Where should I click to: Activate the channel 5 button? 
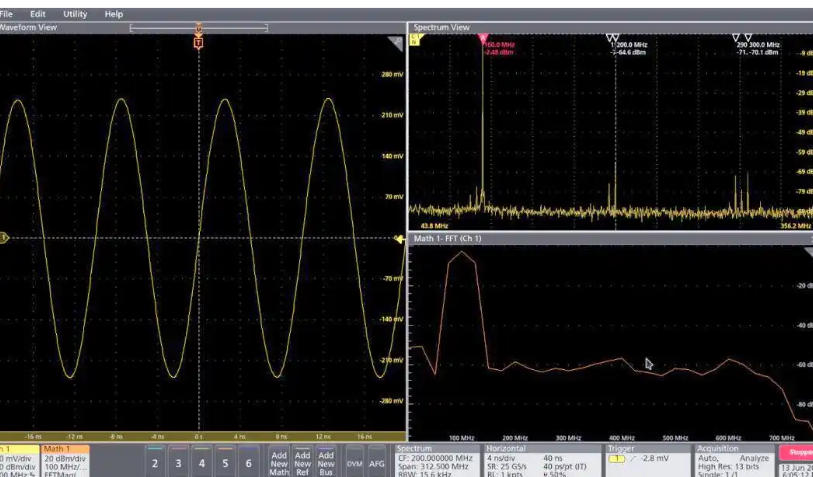[226, 463]
